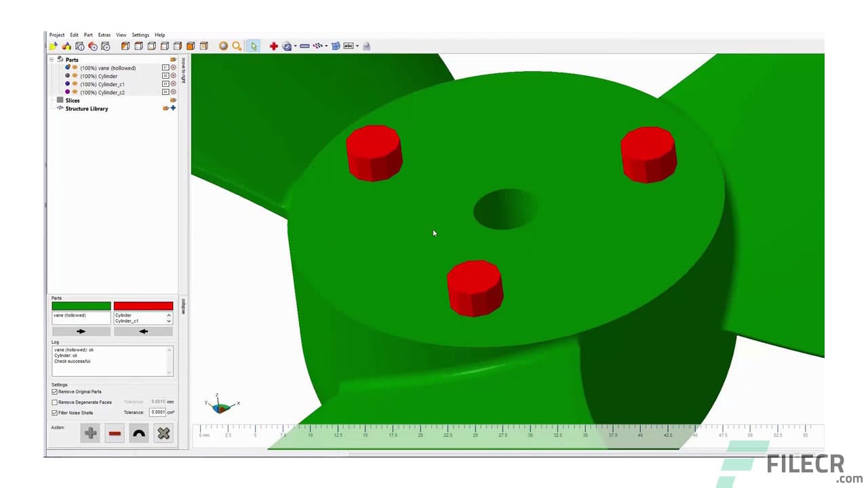Click the green color bar above vane (hollowed)
This screenshot has width=868, height=488.
coord(81,306)
